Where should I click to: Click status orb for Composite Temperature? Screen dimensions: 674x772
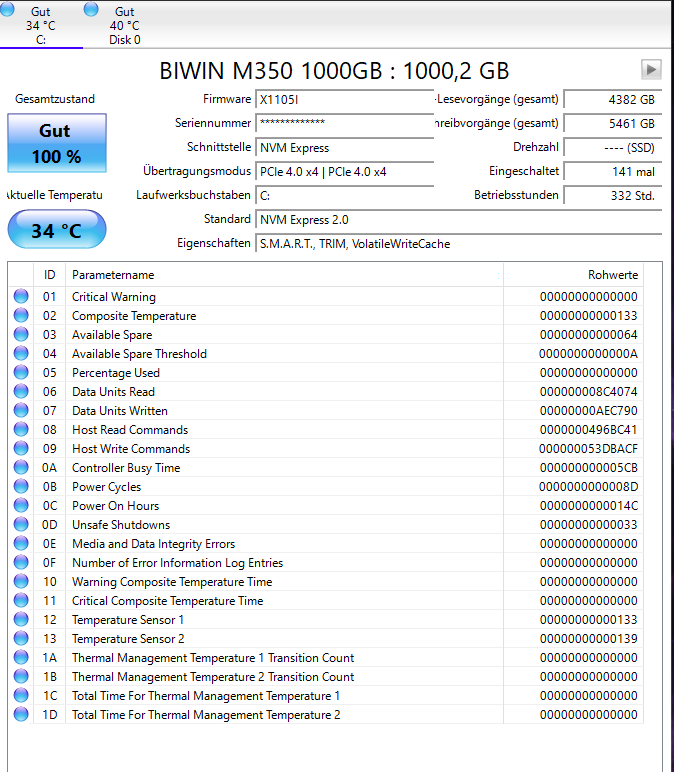[21, 315]
